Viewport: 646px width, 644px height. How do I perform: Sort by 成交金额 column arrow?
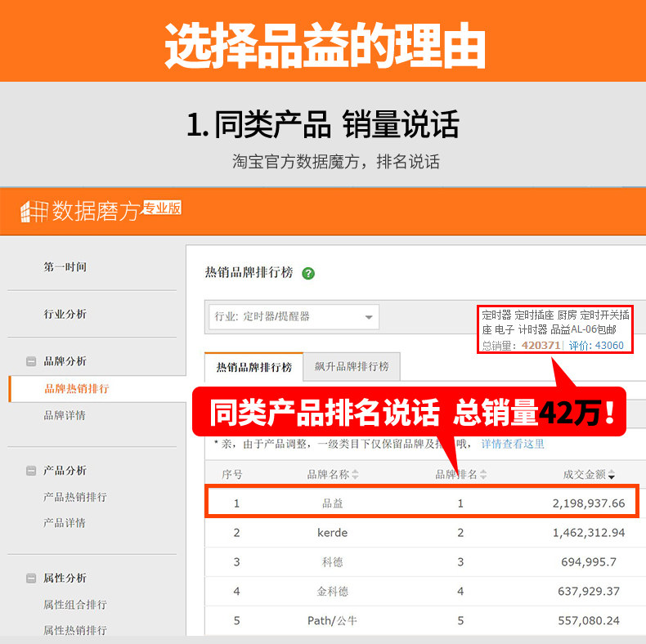[612, 474]
